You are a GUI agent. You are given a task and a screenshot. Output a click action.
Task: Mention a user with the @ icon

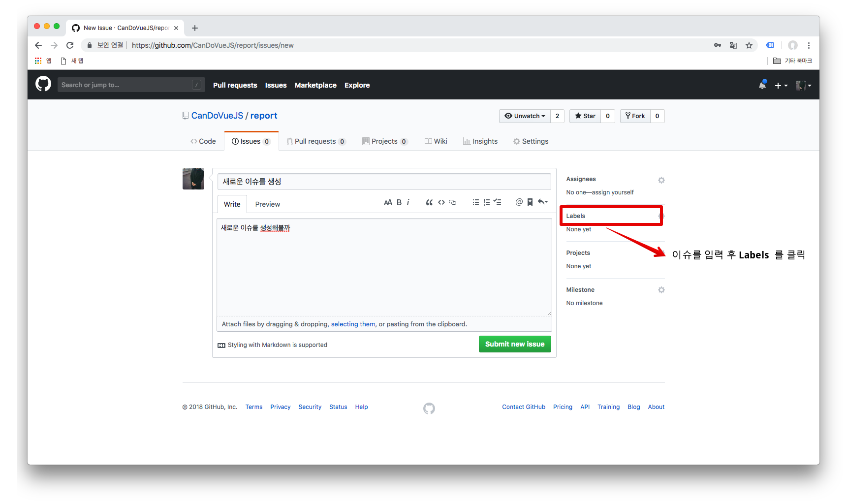519,202
